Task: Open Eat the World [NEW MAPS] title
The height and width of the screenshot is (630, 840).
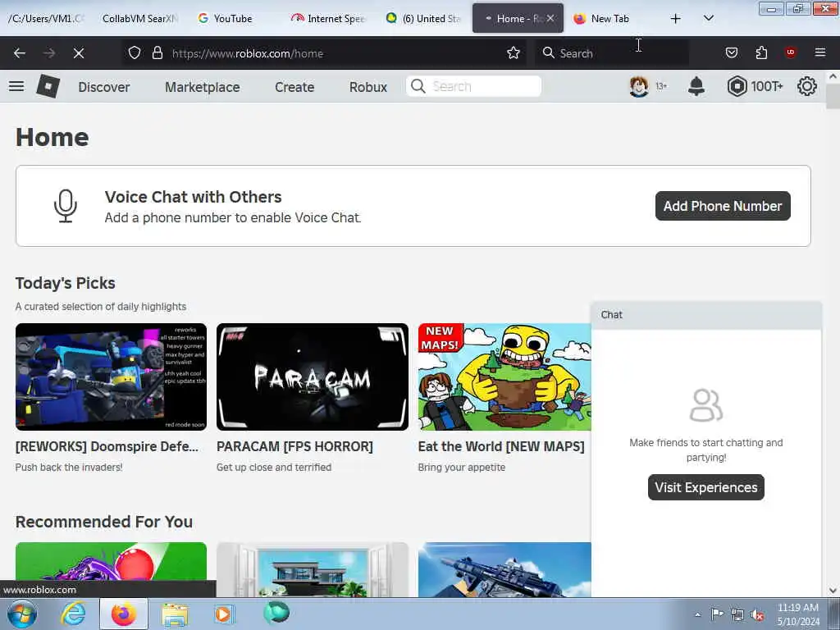Action: [501, 446]
